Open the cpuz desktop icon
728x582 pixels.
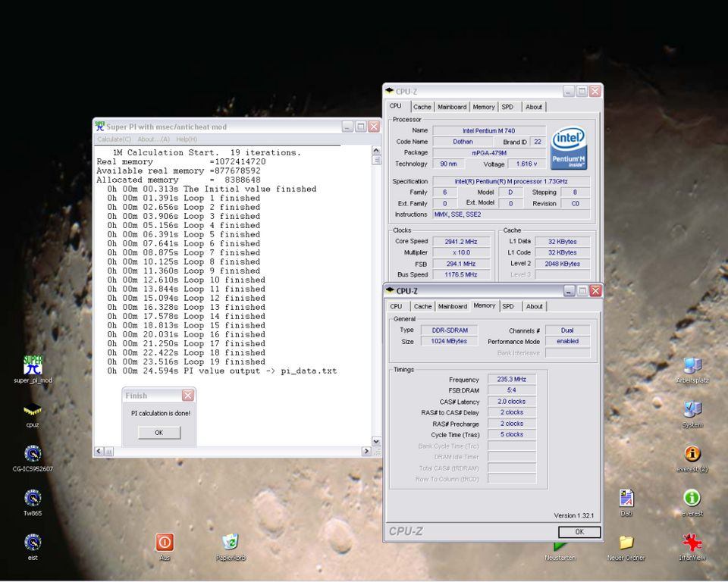click(x=33, y=410)
